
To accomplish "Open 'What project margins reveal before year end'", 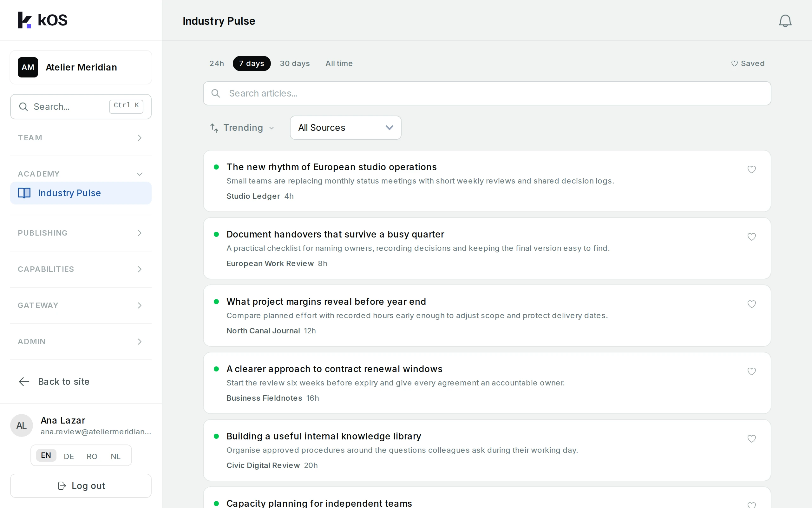I will point(326,302).
